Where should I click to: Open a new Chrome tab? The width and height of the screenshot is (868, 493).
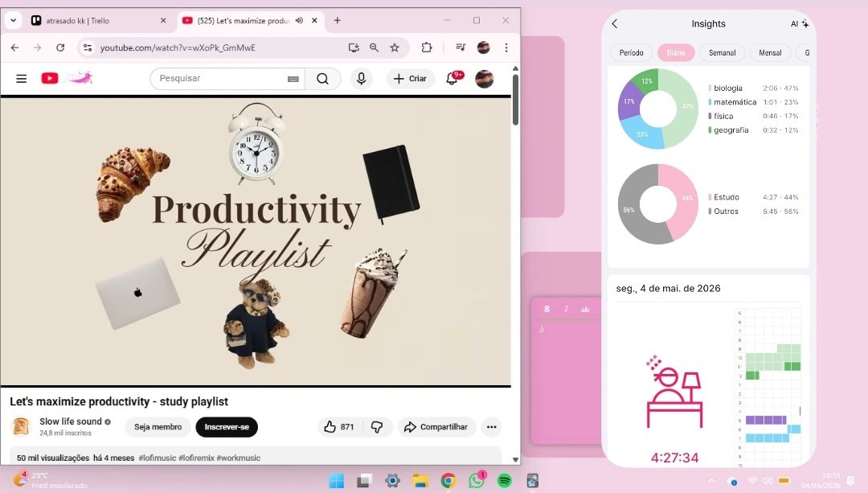[x=337, y=20]
